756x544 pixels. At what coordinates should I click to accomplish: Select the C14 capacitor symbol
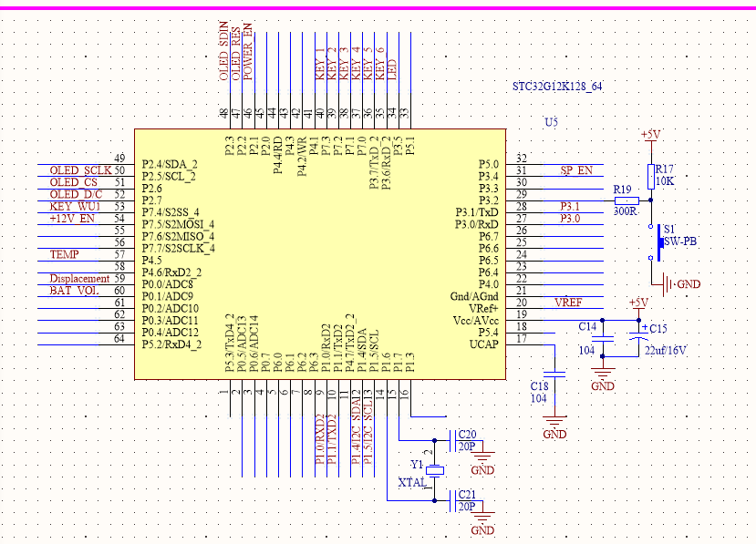tap(603, 338)
